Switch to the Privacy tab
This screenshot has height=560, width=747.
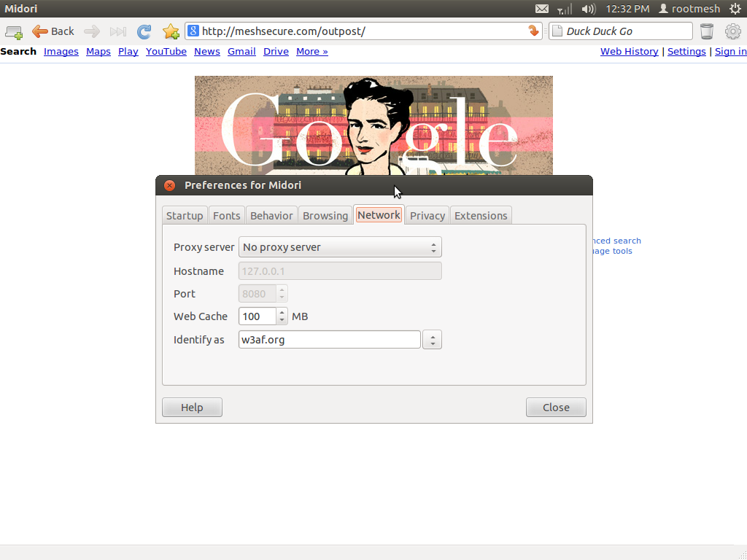click(x=427, y=216)
